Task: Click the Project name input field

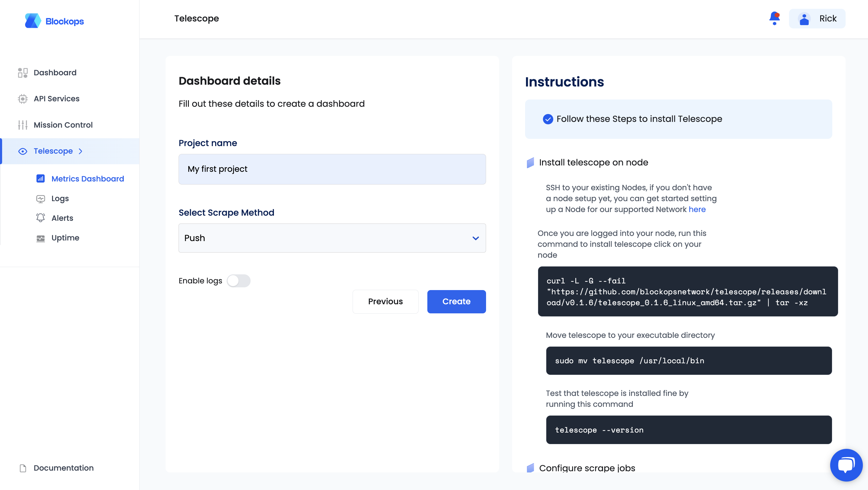Action: click(332, 169)
